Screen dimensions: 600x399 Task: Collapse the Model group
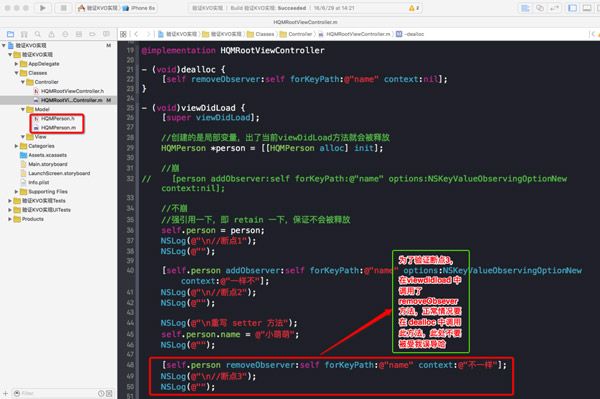click(23, 109)
